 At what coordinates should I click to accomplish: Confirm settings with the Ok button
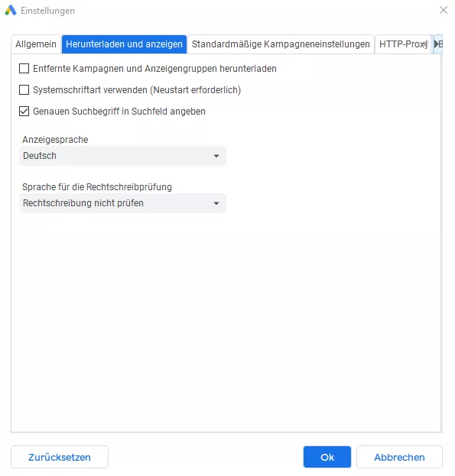[327, 457]
